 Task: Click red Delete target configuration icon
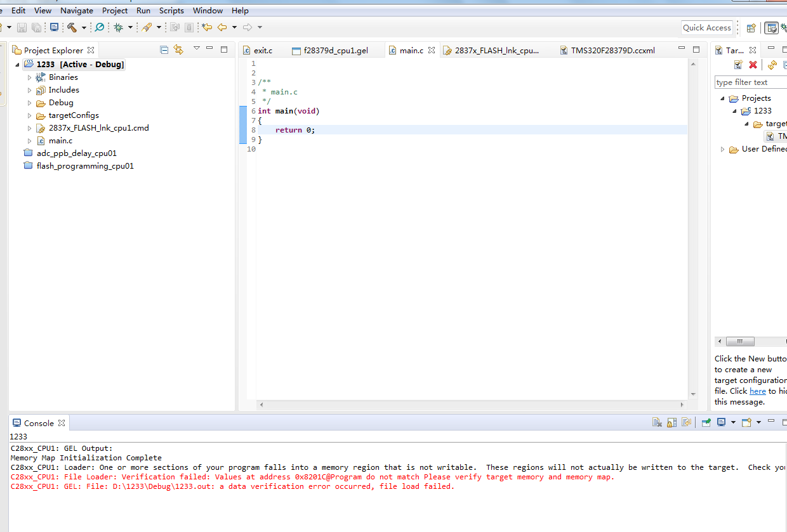pyautogui.click(x=753, y=65)
